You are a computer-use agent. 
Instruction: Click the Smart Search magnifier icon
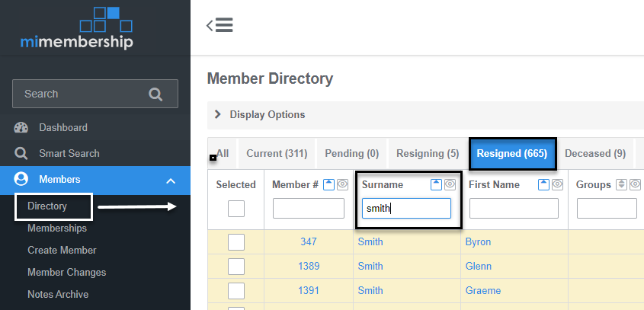click(x=21, y=154)
